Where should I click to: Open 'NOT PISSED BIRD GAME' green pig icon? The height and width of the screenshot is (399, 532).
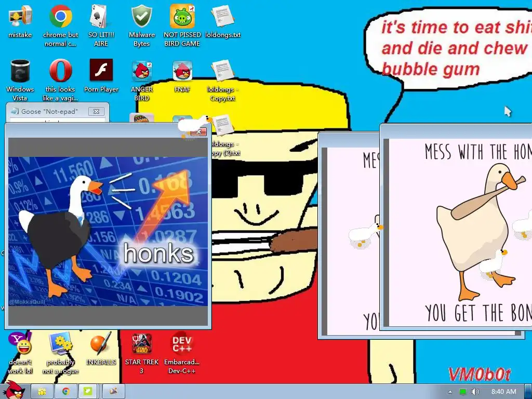tap(182, 25)
